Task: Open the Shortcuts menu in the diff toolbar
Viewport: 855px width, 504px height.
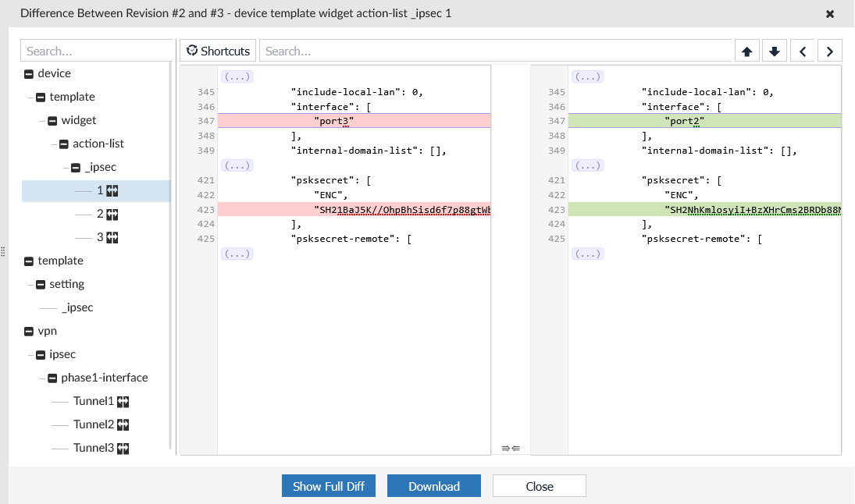Action: click(217, 50)
